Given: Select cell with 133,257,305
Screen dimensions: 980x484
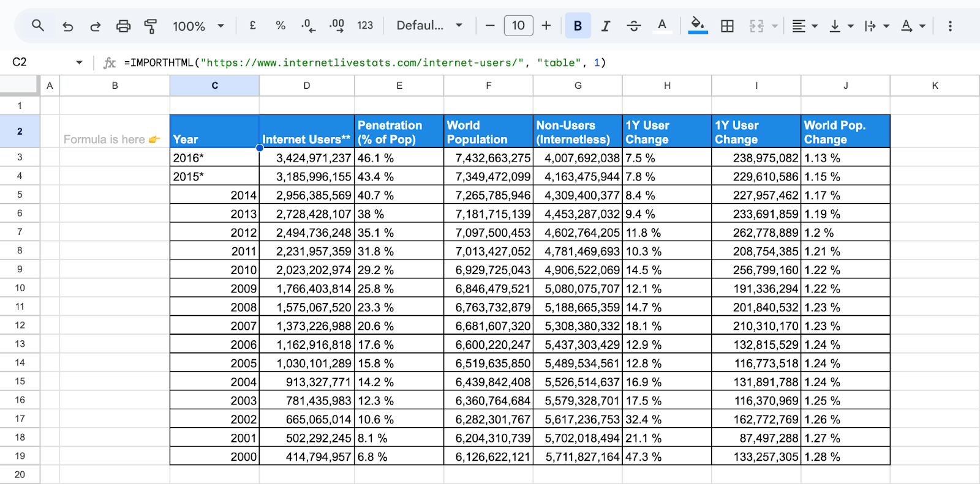Looking at the screenshot, I should click(x=756, y=456).
